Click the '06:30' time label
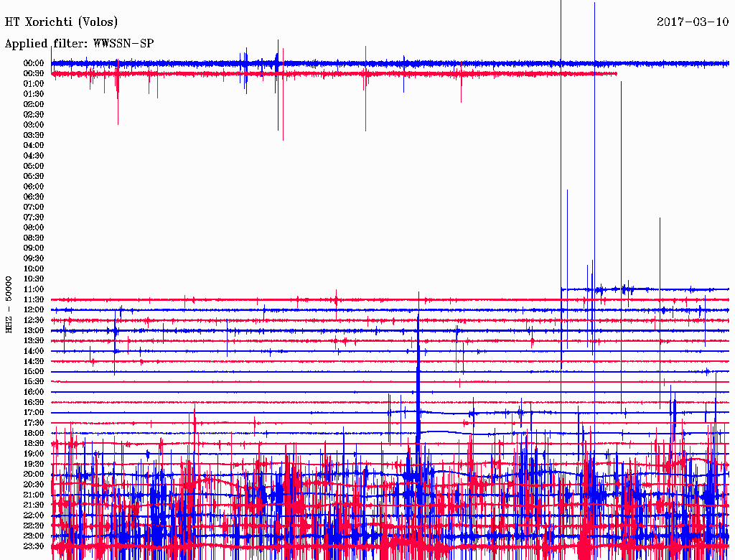Viewport: 735px width, 560px height. pos(34,197)
